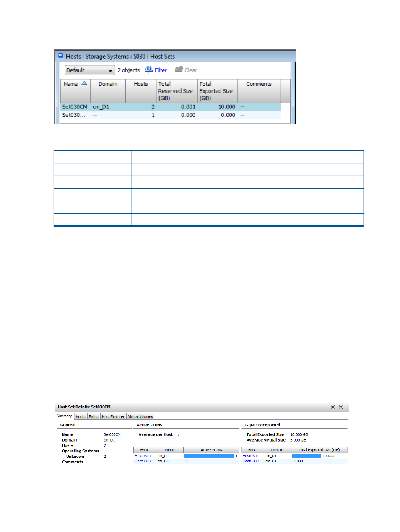Collapse details panel with up arrow icon
The image size is (400, 532).
[x=333, y=407]
